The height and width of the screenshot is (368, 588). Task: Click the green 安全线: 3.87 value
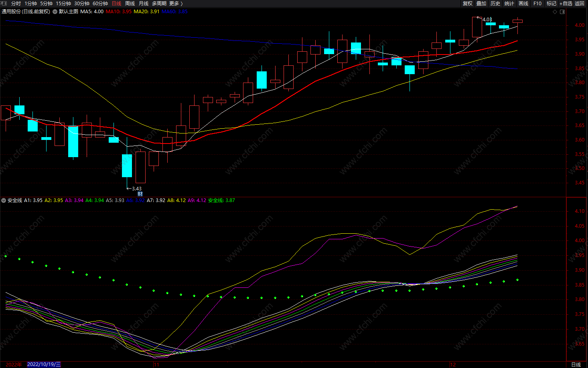point(221,200)
